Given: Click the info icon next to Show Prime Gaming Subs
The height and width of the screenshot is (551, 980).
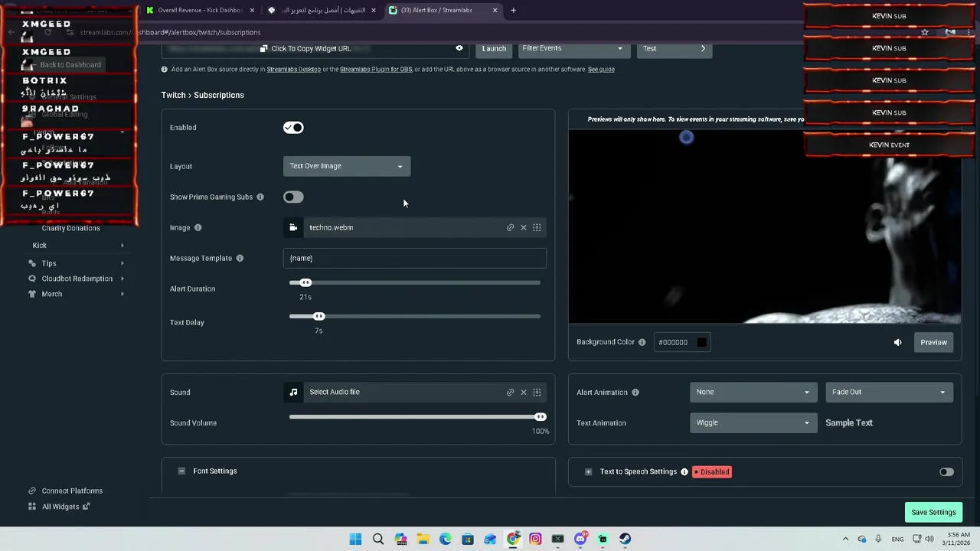Looking at the screenshot, I should [x=260, y=197].
